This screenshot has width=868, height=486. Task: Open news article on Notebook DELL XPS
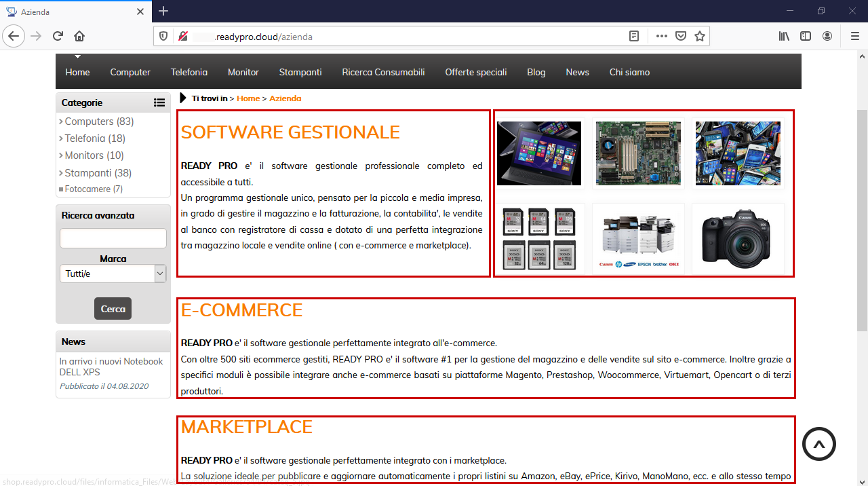point(111,367)
